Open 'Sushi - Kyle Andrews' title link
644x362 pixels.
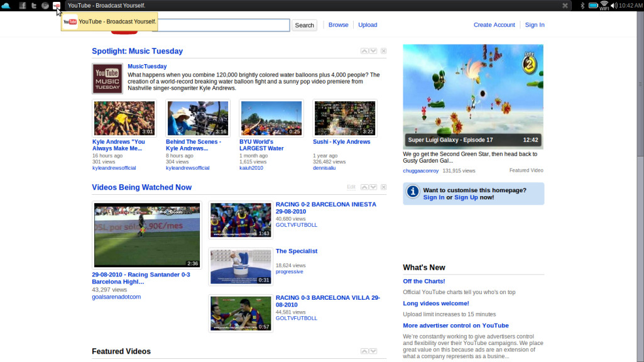(342, 142)
